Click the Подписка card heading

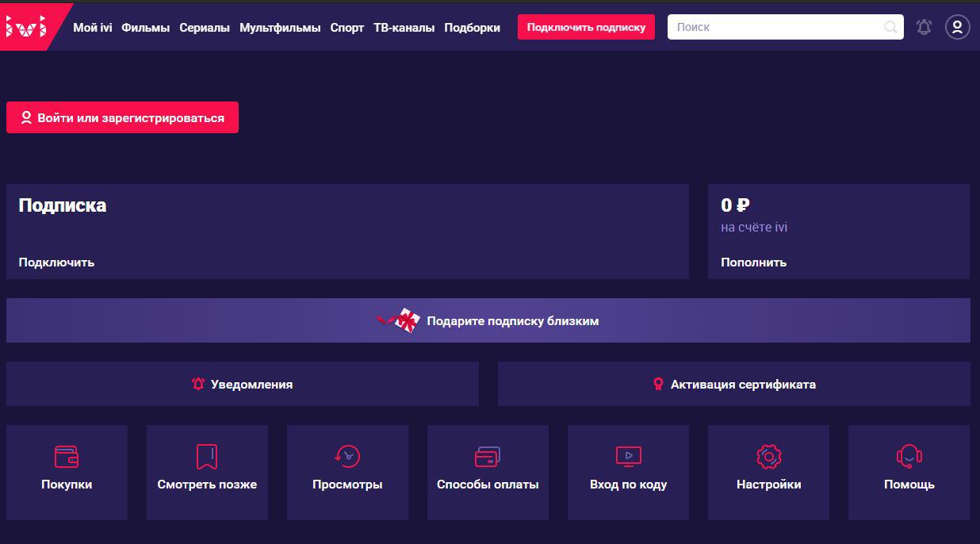click(63, 205)
